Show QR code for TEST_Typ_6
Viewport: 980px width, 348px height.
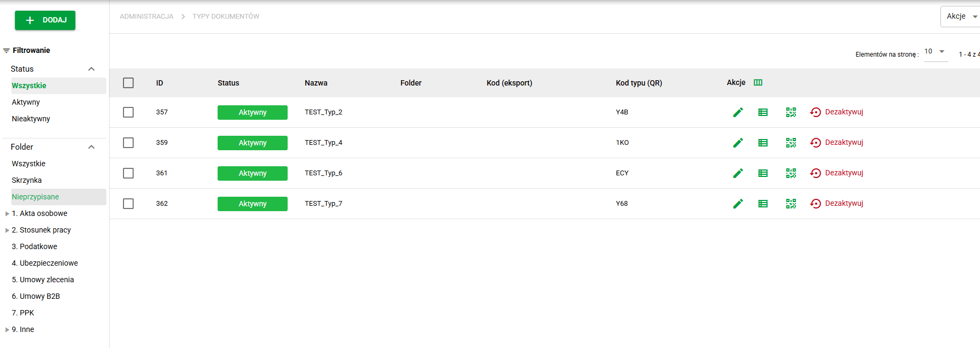[x=791, y=173]
